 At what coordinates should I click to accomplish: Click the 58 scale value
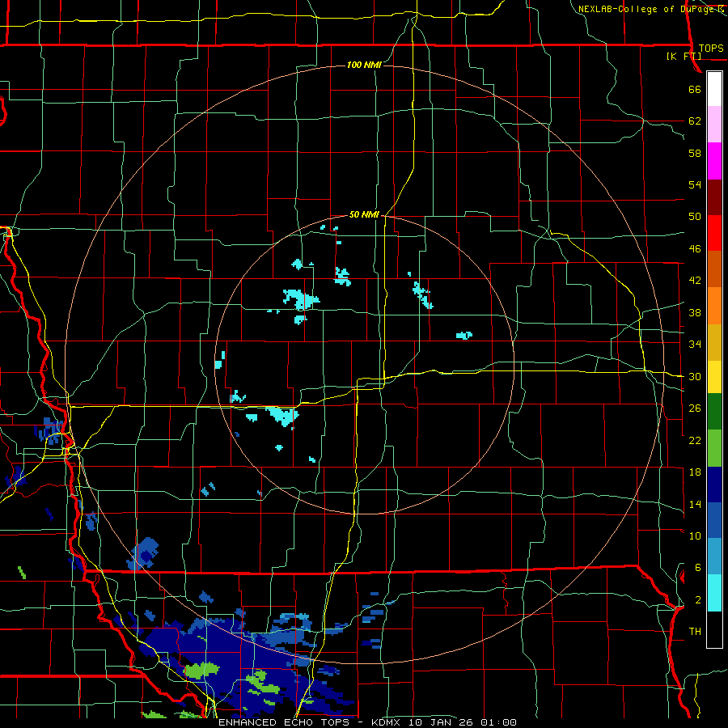[695, 153]
